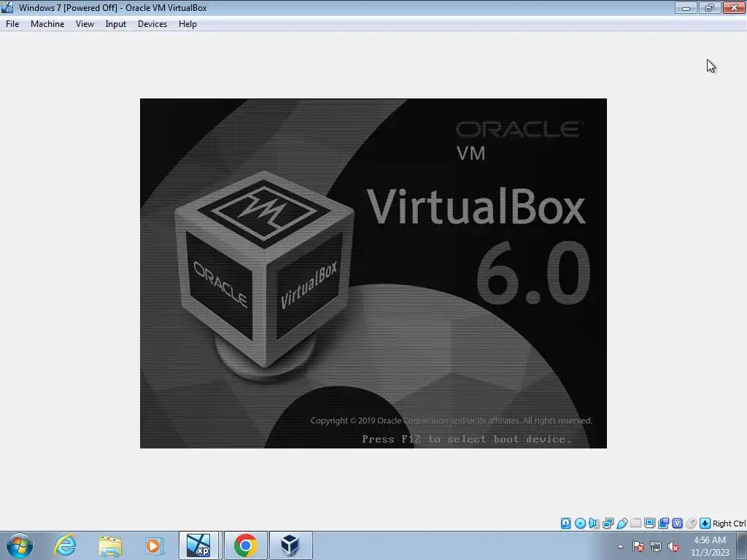This screenshot has height=560, width=747.
Task: Click the display status icon
Action: click(x=649, y=524)
